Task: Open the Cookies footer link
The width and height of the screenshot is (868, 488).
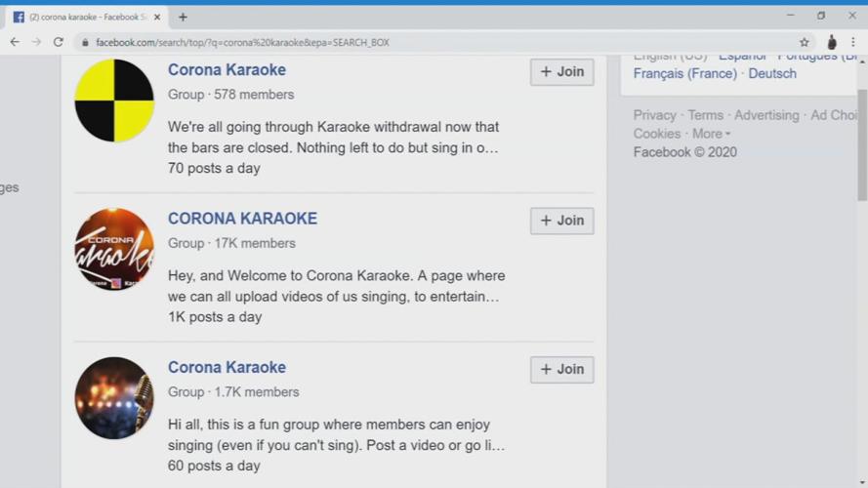Action: click(x=657, y=134)
